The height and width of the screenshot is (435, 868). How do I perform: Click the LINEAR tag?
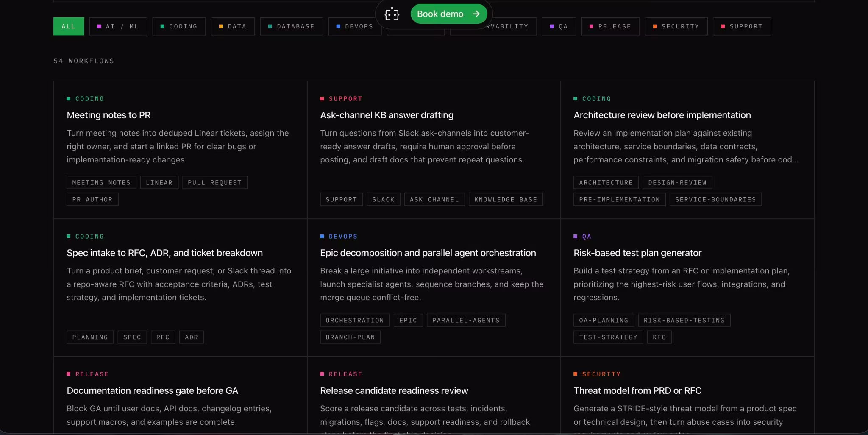159,183
